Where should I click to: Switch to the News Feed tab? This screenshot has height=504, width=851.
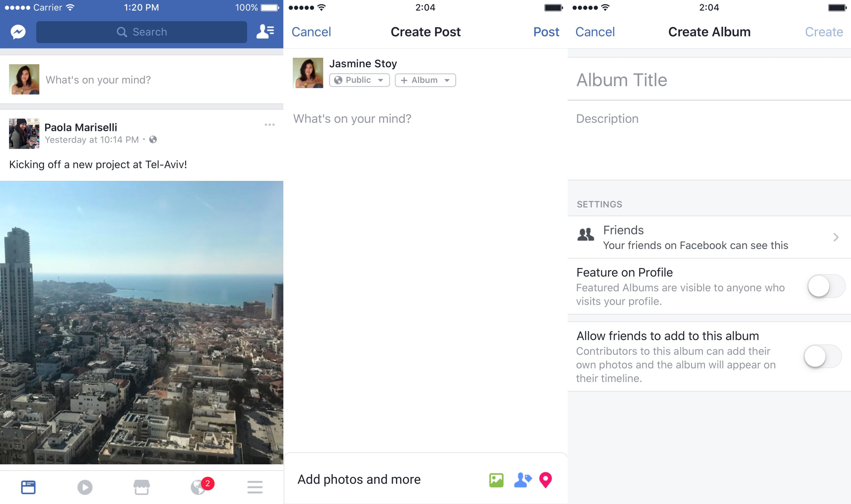pos(28,487)
